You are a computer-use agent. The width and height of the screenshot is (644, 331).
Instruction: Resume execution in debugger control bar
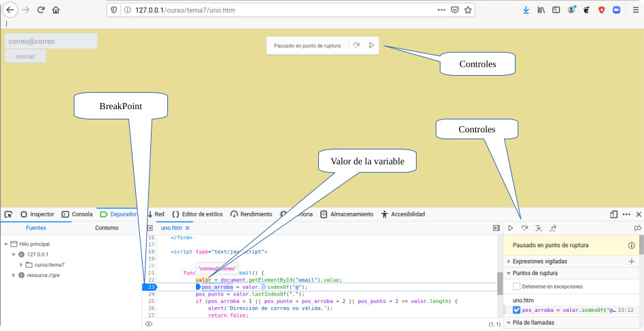[511, 228]
